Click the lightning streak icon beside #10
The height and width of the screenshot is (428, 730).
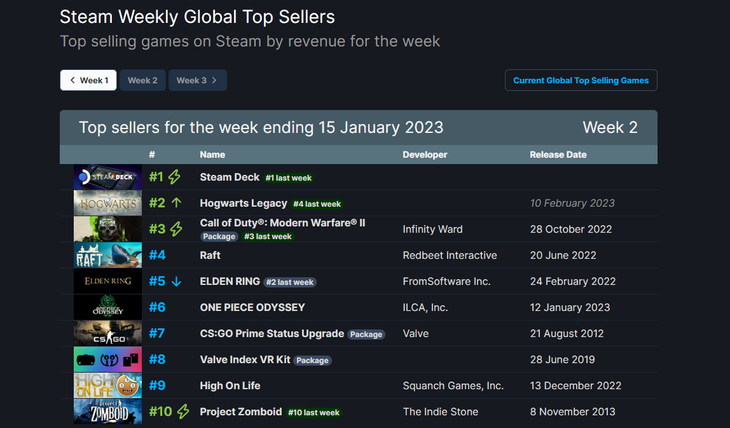(183, 412)
